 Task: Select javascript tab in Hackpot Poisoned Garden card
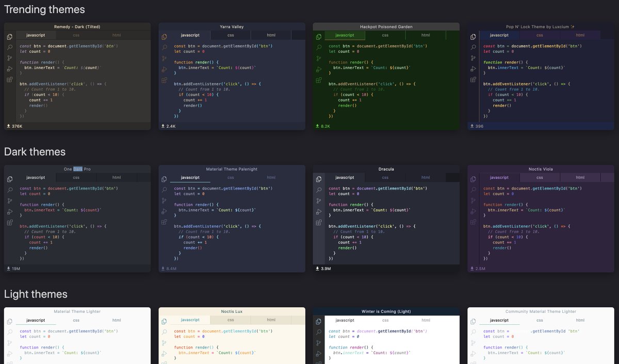(345, 35)
